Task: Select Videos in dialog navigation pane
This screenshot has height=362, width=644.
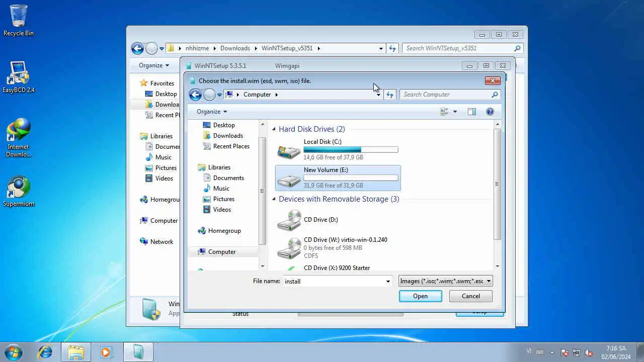Action: pos(222,210)
